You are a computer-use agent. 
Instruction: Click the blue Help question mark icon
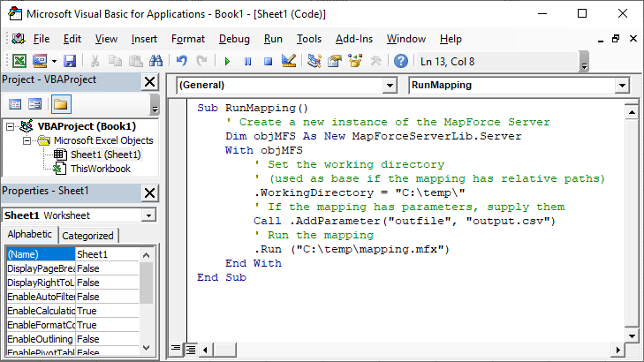[x=401, y=61]
